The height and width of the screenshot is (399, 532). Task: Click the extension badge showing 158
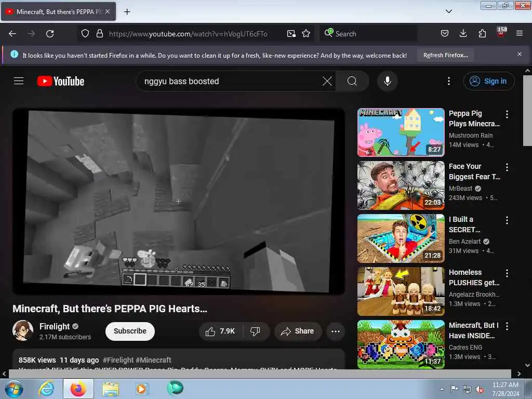click(x=501, y=32)
